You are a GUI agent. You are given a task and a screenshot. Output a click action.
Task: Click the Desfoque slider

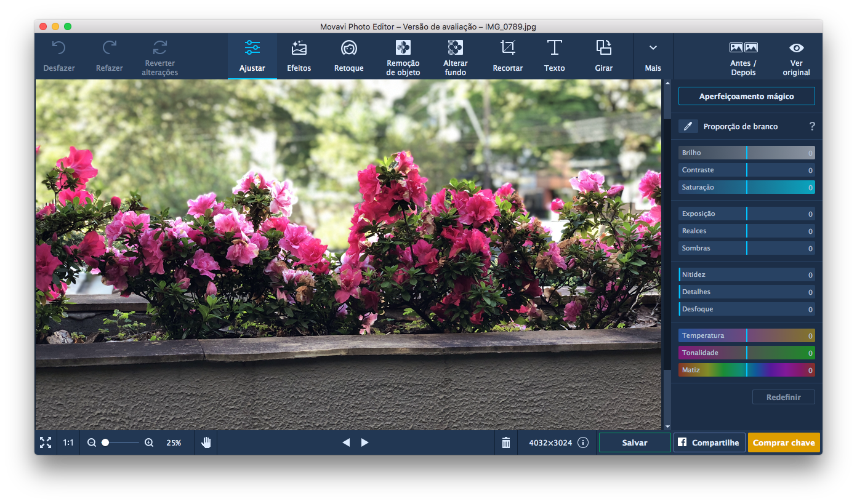[747, 309]
